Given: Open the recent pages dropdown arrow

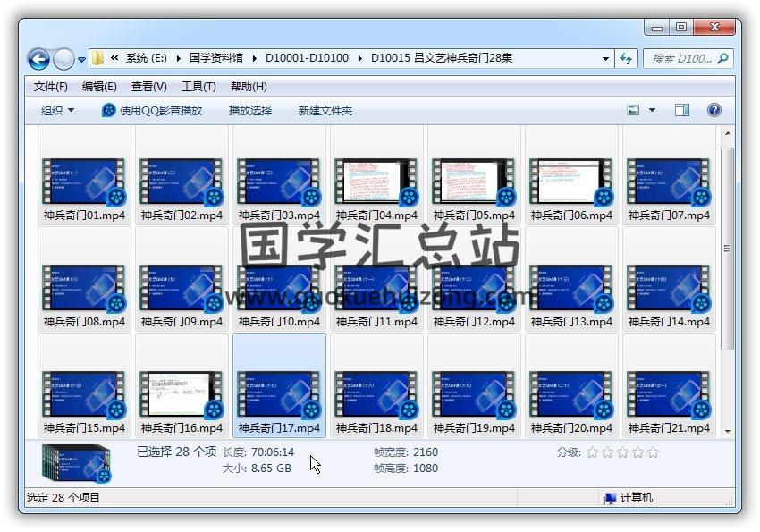Looking at the screenshot, I should click(x=82, y=60).
